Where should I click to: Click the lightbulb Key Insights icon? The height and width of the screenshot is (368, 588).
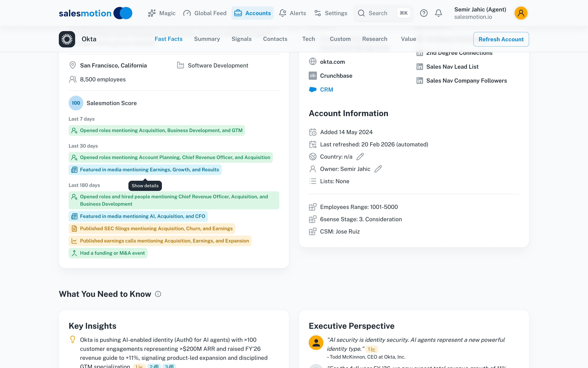73,339
